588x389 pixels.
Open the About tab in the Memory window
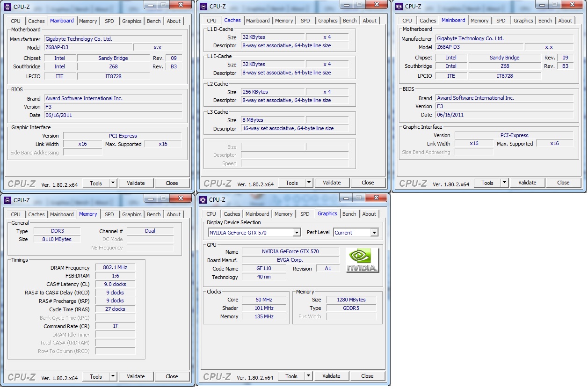point(174,214)
